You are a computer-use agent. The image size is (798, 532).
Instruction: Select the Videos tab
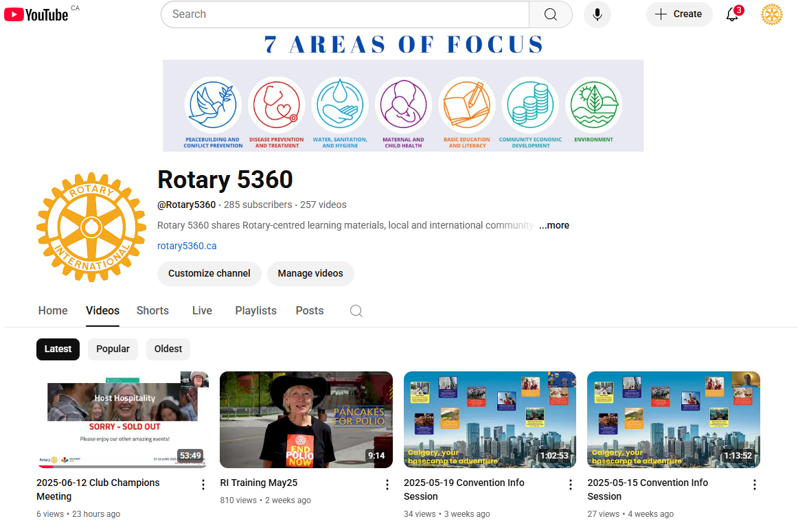[103, 311]
